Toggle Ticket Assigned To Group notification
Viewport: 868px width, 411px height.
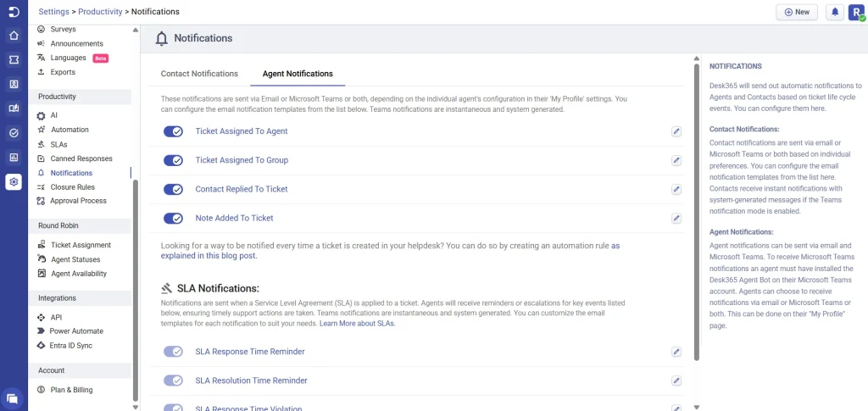click(x=173, y=160)
